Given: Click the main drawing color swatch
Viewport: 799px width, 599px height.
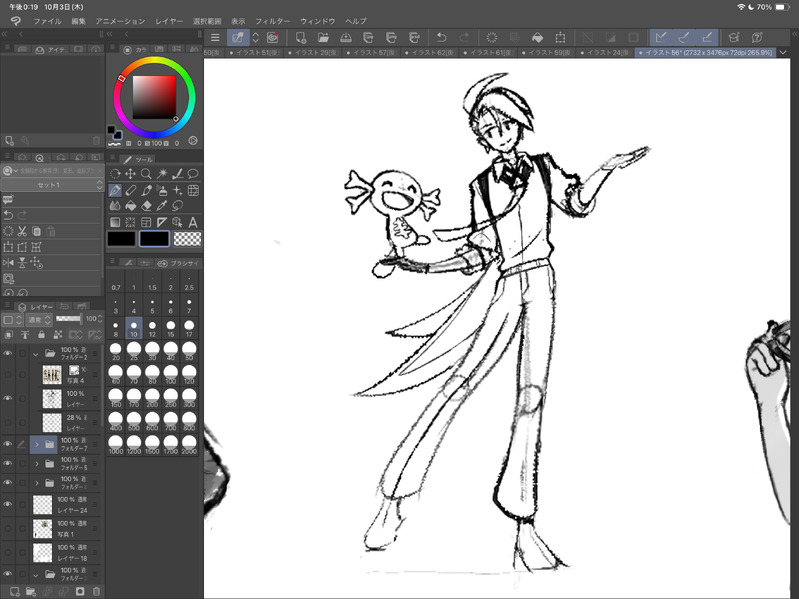Looking at the screenshot, I should pyautogui.click(x=121, y=239).
